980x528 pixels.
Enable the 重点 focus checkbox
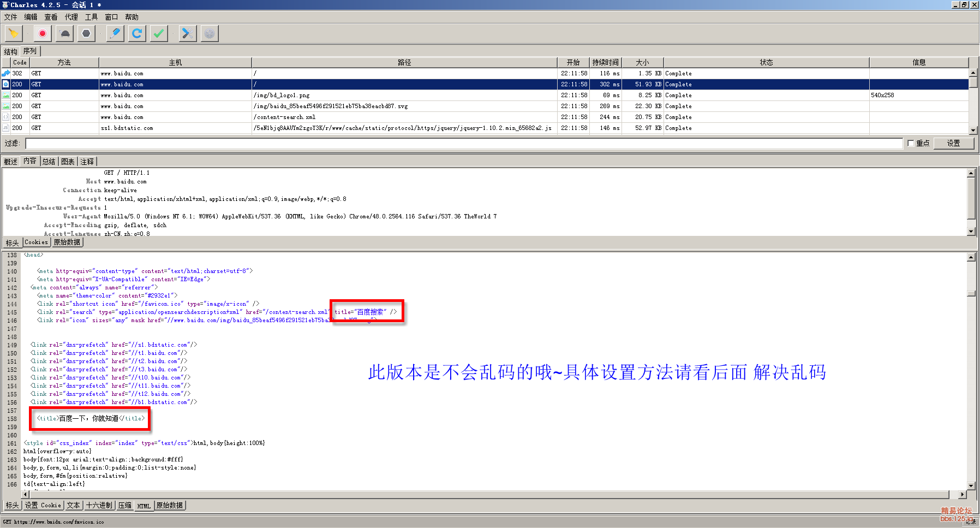[911, 143]
